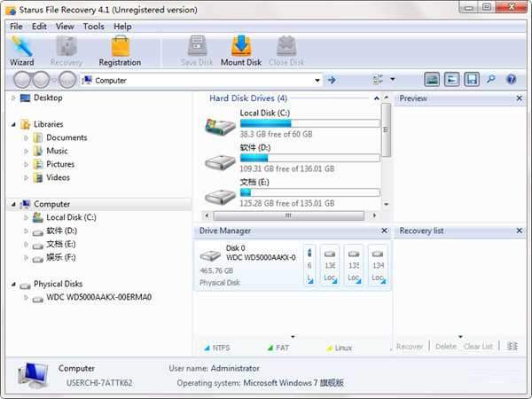This screenshot has width=532, height=399.
Task: Click the Up navigation round button
Action: [x=67, y=80]
